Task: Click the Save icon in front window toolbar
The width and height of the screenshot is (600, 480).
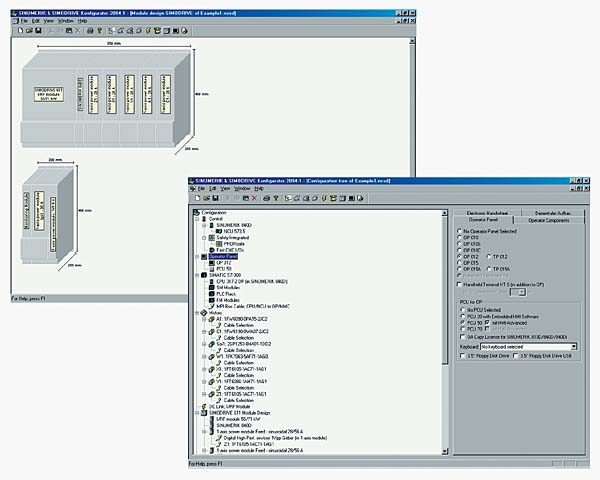Action: point(213,199)
